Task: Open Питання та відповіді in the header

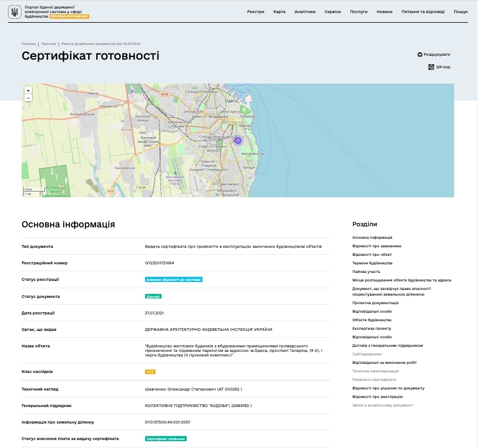Action: (x=423, y=12)
